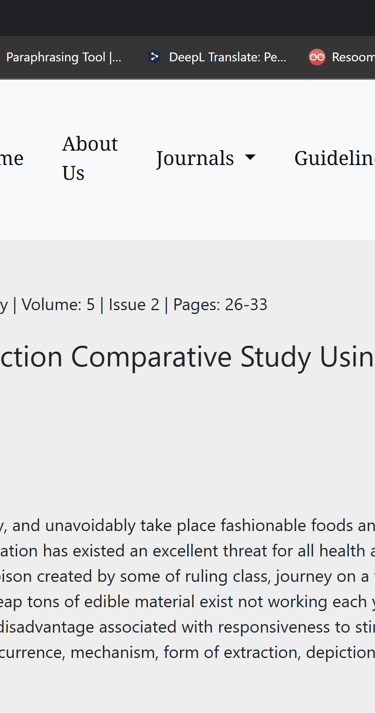
Task: Open the About Us page
Action: pyautogui.click(x=90, y=158)
